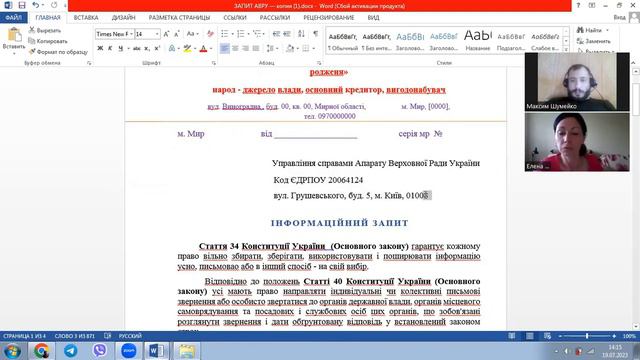Align text right

(x=245, y=49)
